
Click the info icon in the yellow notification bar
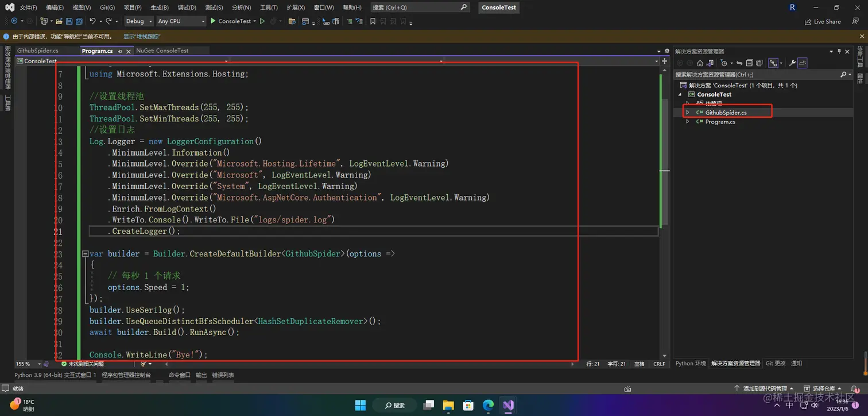(7, 36)
